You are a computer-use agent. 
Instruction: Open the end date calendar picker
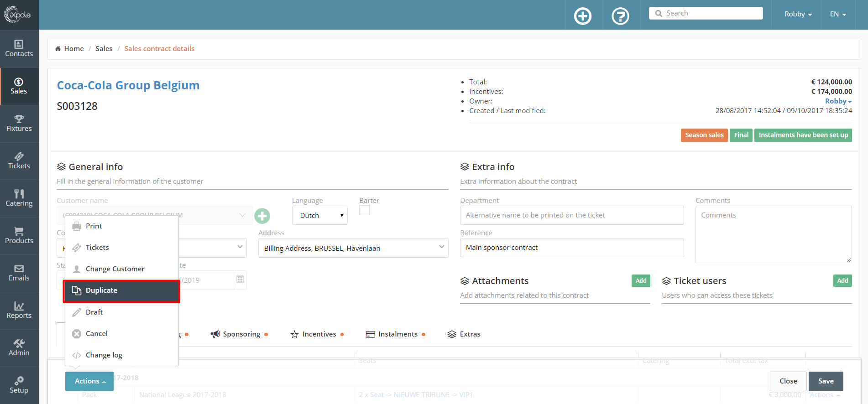click(x=240, y=280)
